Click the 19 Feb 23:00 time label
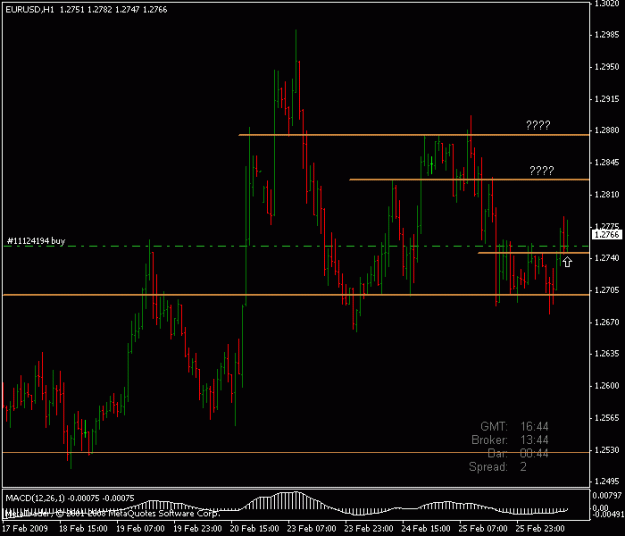 coord(197,528)
